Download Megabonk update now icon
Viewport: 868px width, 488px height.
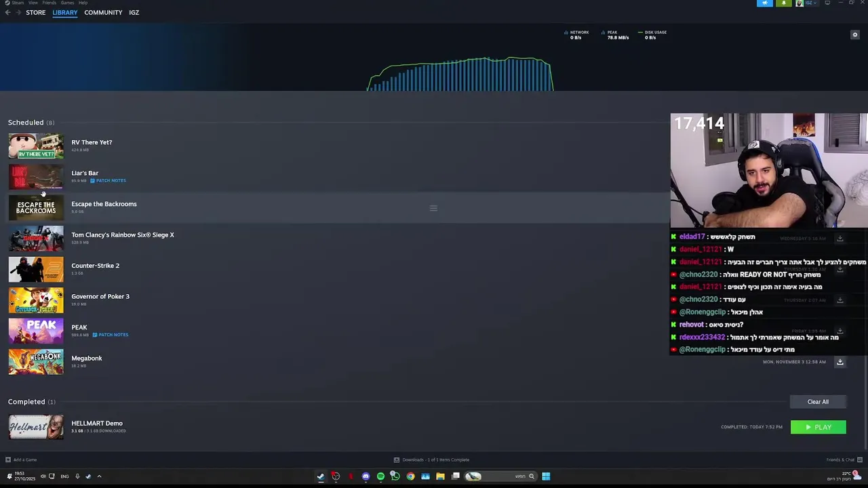(840, 362)
